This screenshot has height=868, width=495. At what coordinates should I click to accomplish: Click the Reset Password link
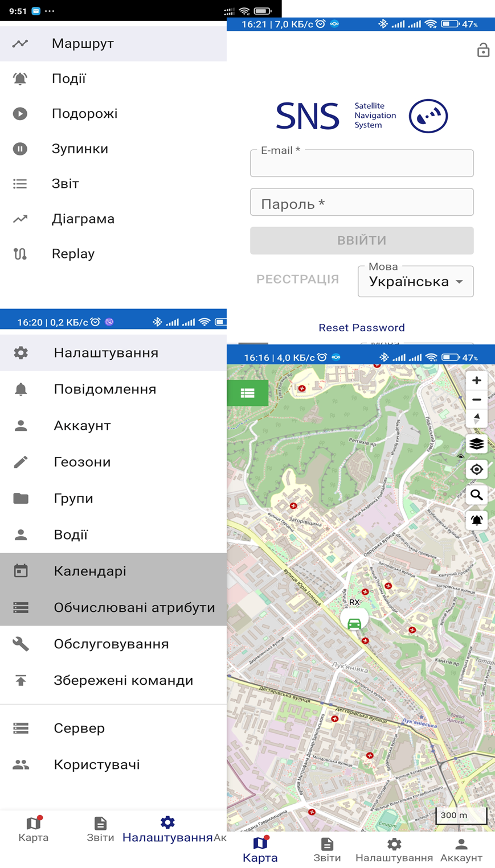361,327
